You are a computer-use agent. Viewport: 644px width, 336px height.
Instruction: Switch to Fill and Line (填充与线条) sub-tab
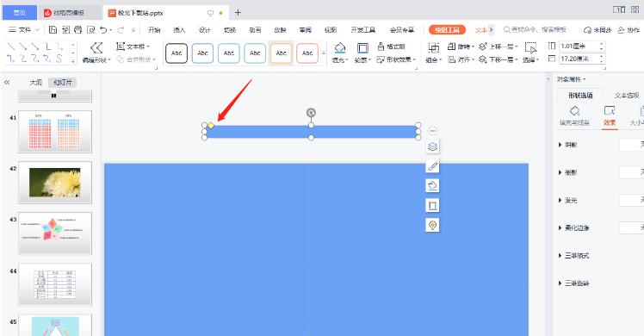(x=574, y=116)
